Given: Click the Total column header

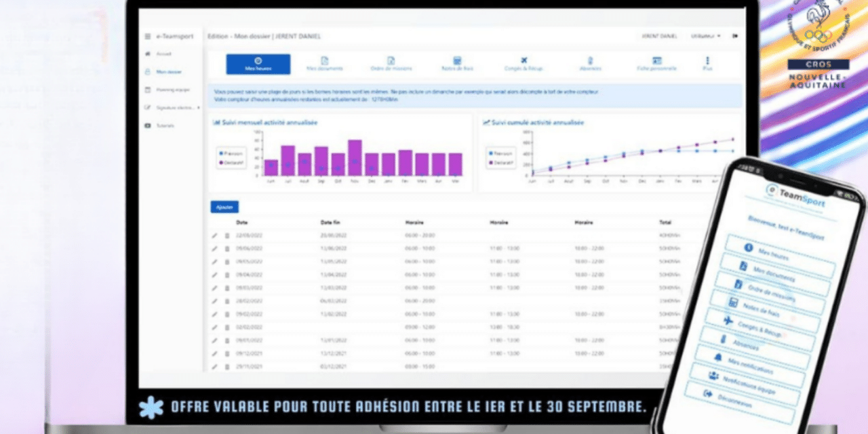Looking at the screenshot, I should [x=665, y=222].
